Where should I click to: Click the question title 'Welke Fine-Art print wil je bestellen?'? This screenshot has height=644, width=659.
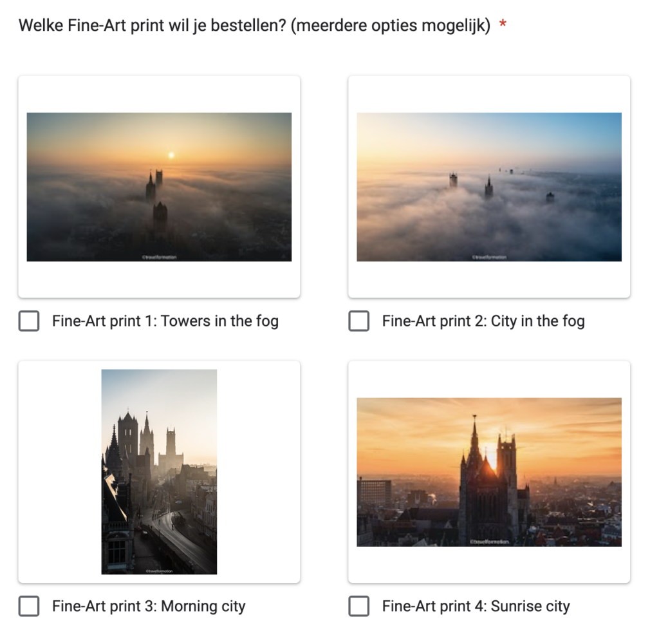point(153,26)
